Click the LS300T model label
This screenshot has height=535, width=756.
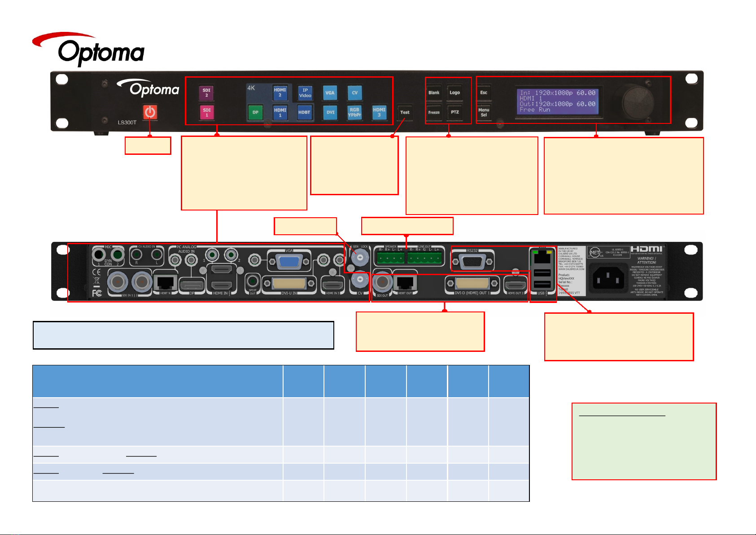coord(127,123)
